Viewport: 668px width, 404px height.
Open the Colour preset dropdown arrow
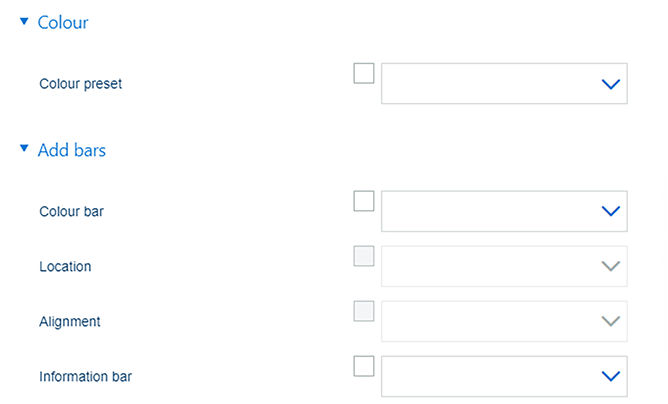[611, 85]
